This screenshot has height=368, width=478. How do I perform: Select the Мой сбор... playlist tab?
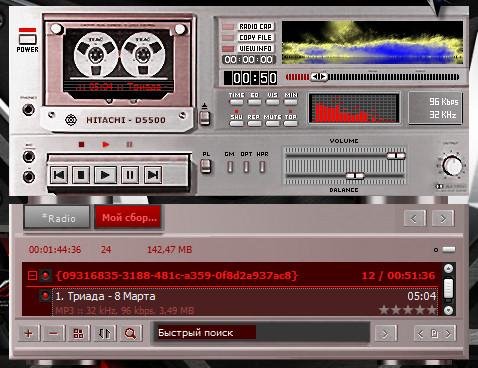point(129,218)
